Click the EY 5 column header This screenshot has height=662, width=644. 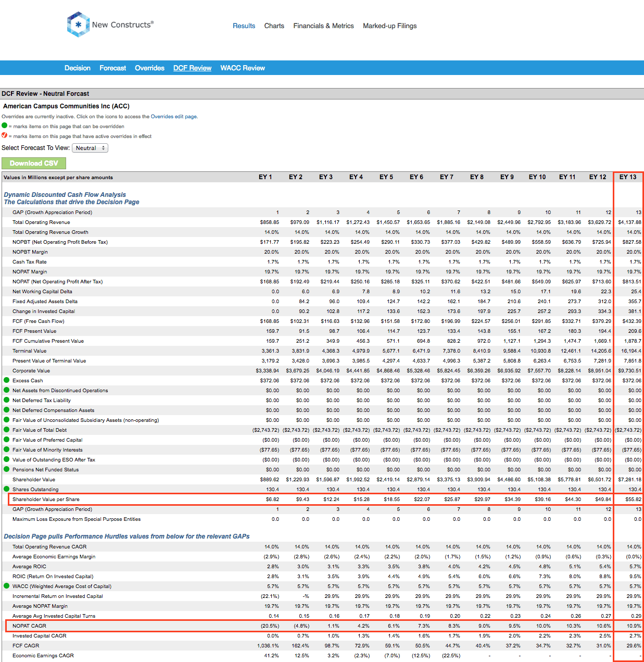(x=386, y=177)
